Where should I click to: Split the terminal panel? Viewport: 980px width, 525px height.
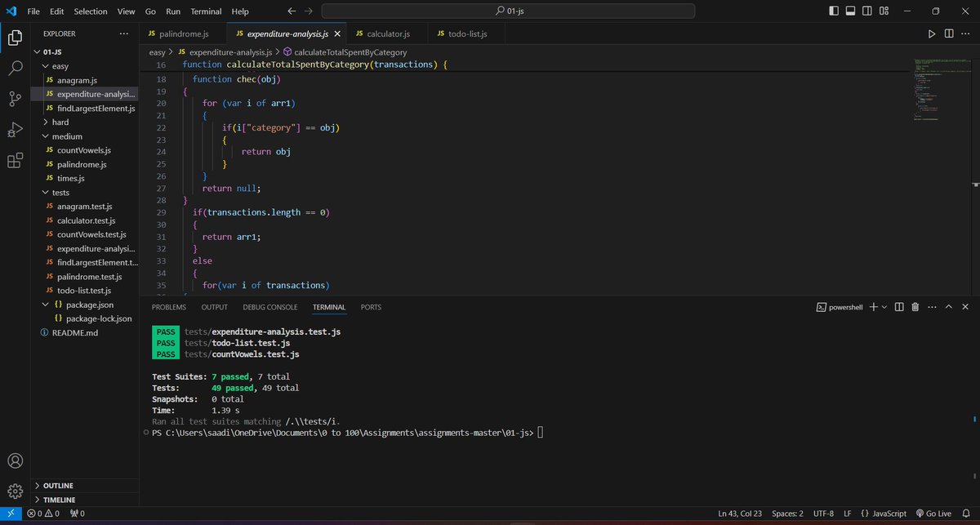(x=899, y=307)
